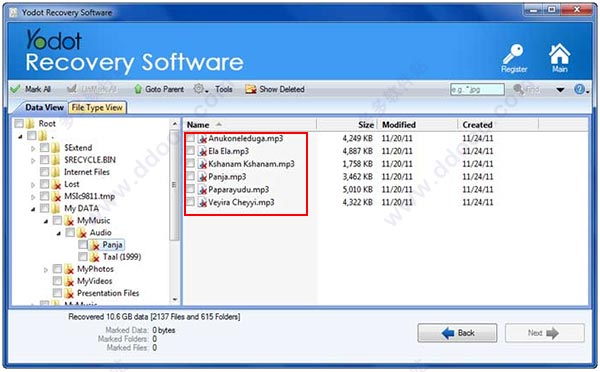Screen dimensions: 600x372
Task: Click Paparayudu.mp3 file icon
Action: click(x=202, y=189)
